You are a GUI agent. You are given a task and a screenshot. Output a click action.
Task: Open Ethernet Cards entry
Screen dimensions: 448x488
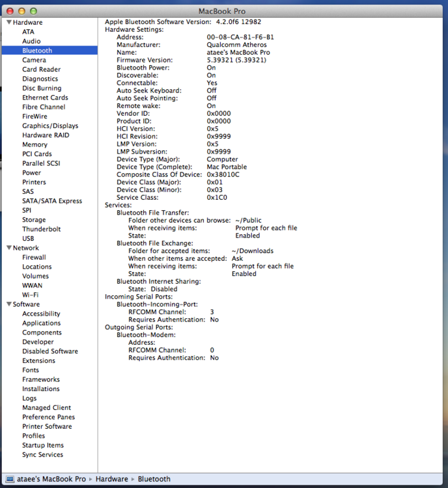(x=45, y=98)
